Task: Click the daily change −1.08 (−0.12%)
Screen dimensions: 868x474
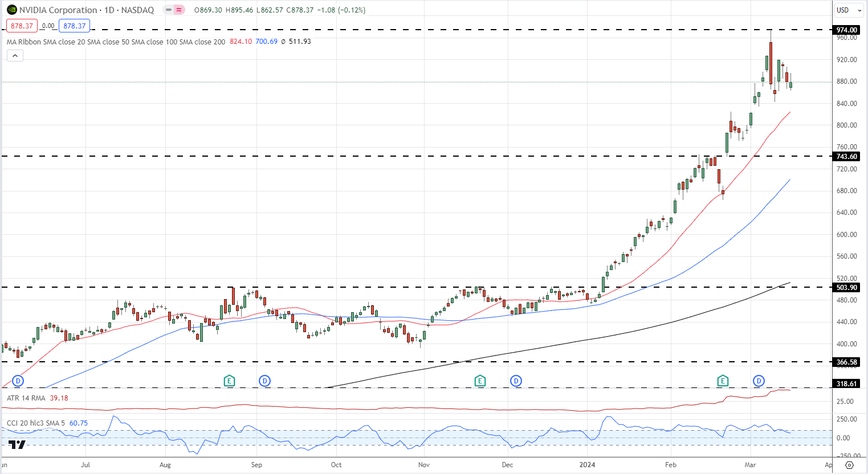Action: [x=341, y=10]
